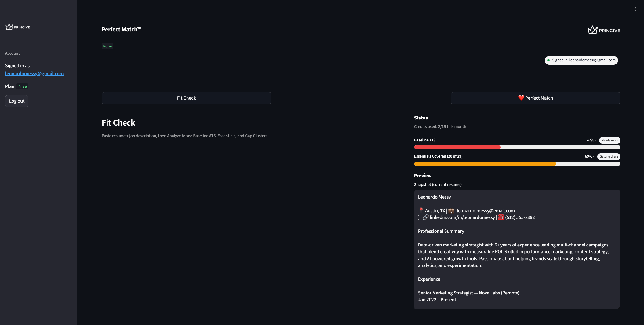This screenshot has width=644, height=325.
Task: Open the three-dot options menu
Action: coord(635,9)
